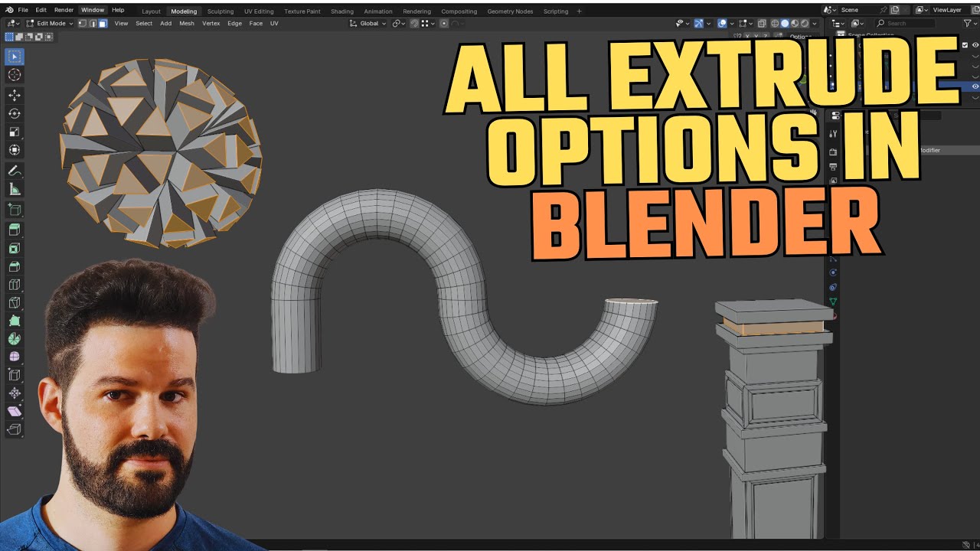Switch to material preview shading

tap(794, 23)
